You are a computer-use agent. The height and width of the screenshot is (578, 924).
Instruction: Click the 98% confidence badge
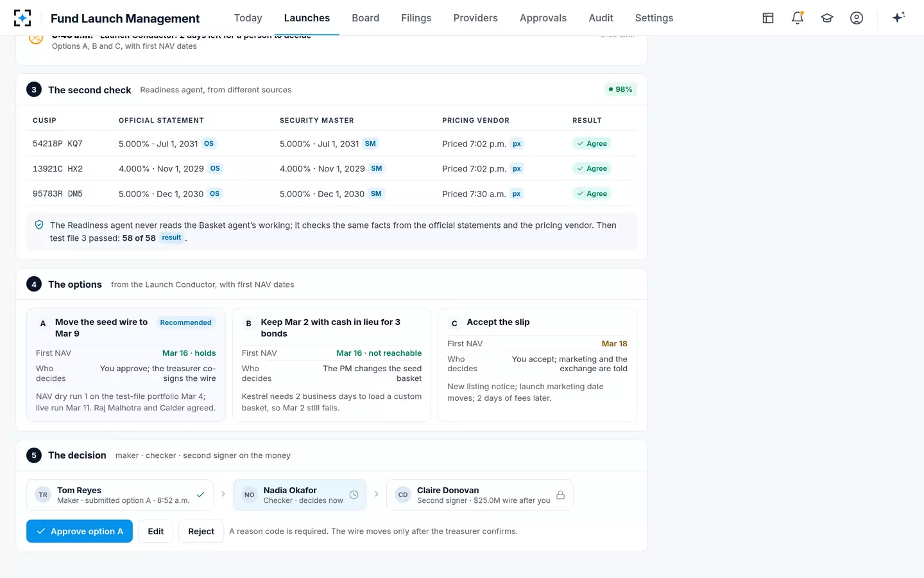click(x=620, y=89)
